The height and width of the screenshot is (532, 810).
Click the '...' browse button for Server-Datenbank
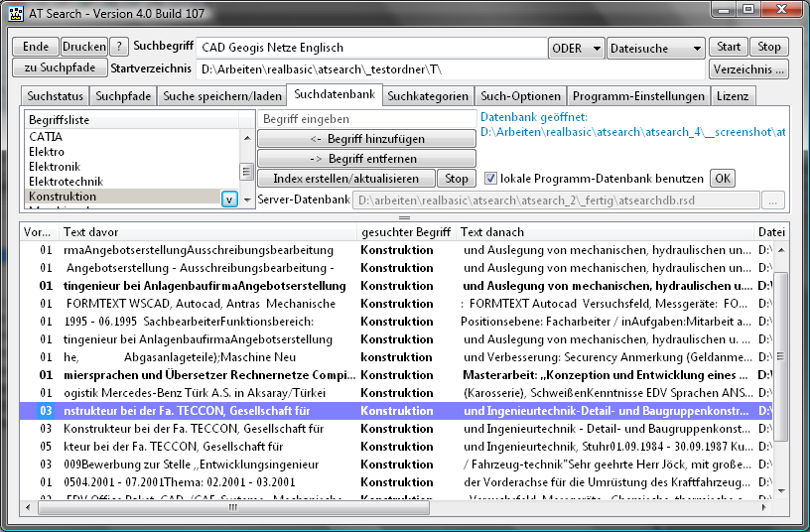coord(773,200)
